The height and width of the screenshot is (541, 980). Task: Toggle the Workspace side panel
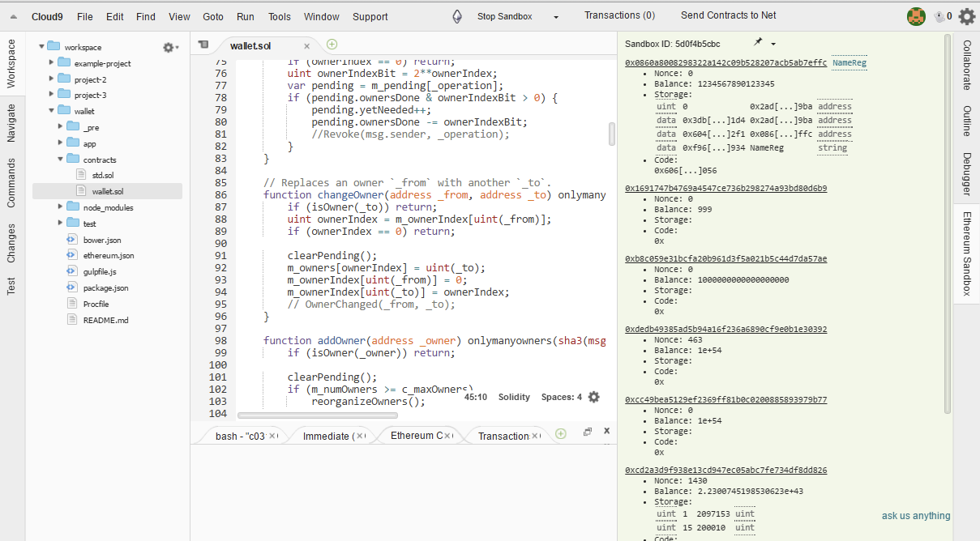click(x=11, y=63)
